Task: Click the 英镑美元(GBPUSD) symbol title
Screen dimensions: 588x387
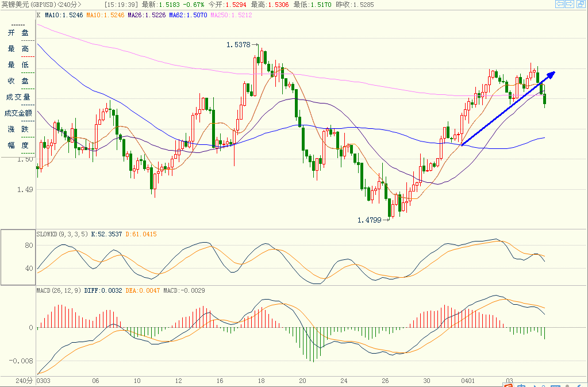Action: click(x=41, y=5)
